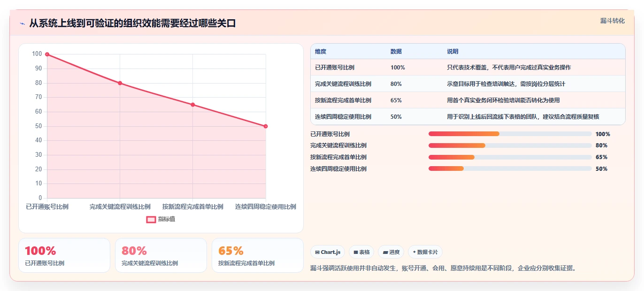Click the progress list label 完成关键流程训练比例
The width and height of the screenshot is (644, 291).
point(338,145)
